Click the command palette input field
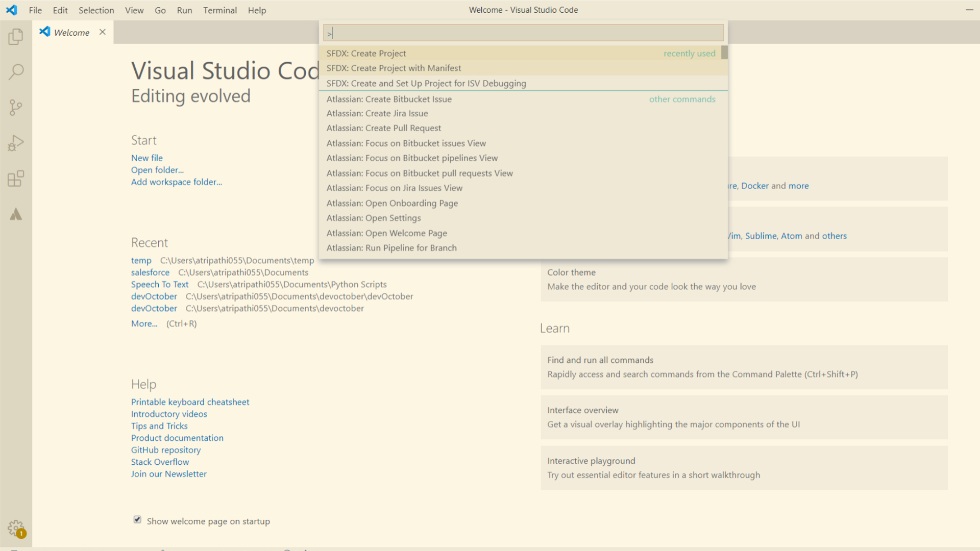This screenshot has height=551, width=980. tap(523, 33)
